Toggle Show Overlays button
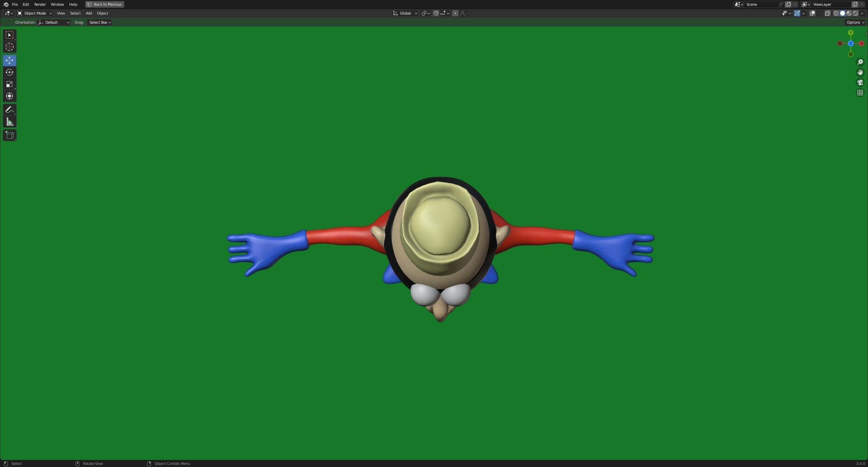The height and width of the screenshot is (467, 868). pyautogui.click(x=812, y=13)
